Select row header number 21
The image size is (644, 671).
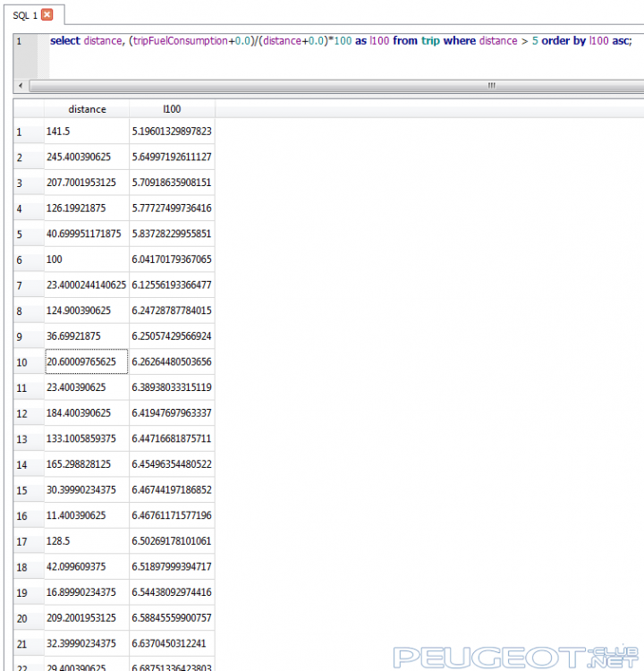(x=29, y=643)
